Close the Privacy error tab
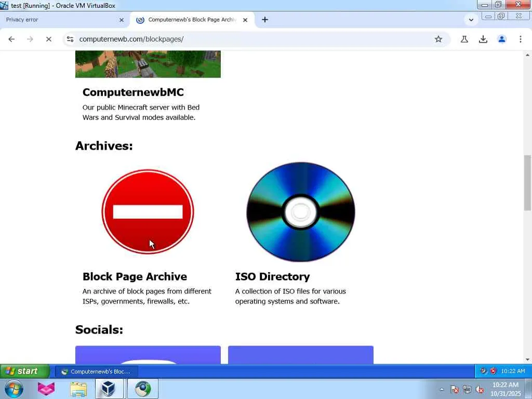532x399 pixels. (x=122, y=20)
